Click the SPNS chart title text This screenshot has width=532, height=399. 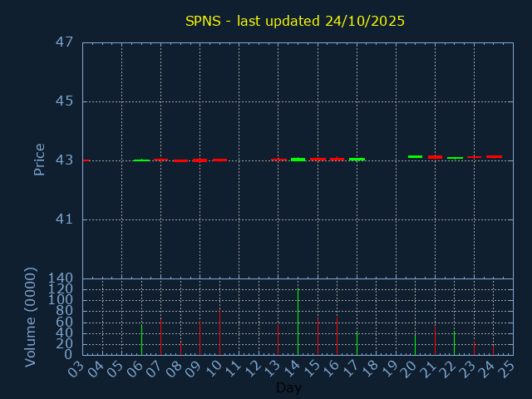(x=295, y=21)
